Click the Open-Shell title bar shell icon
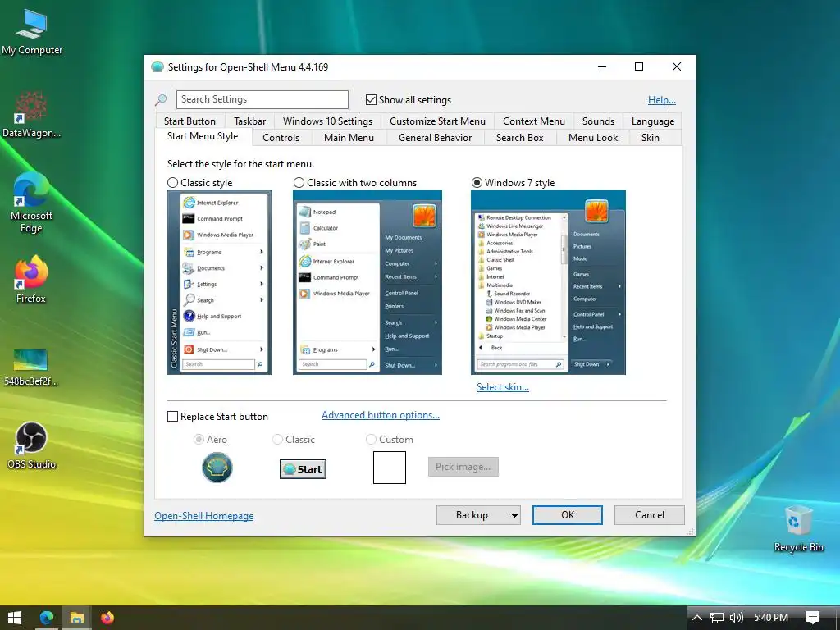Viewport: 840px width, 630px height. 157,67
